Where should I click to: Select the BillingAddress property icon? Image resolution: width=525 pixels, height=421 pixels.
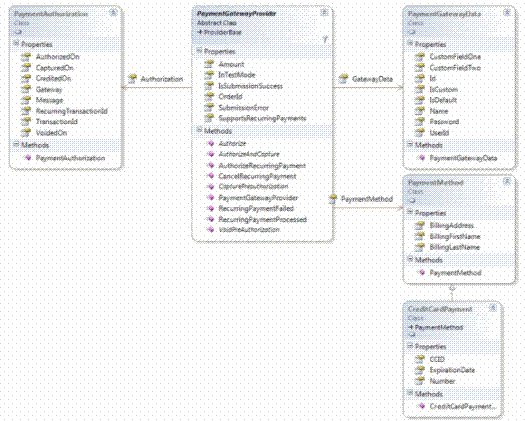click(x=420, y=225)
